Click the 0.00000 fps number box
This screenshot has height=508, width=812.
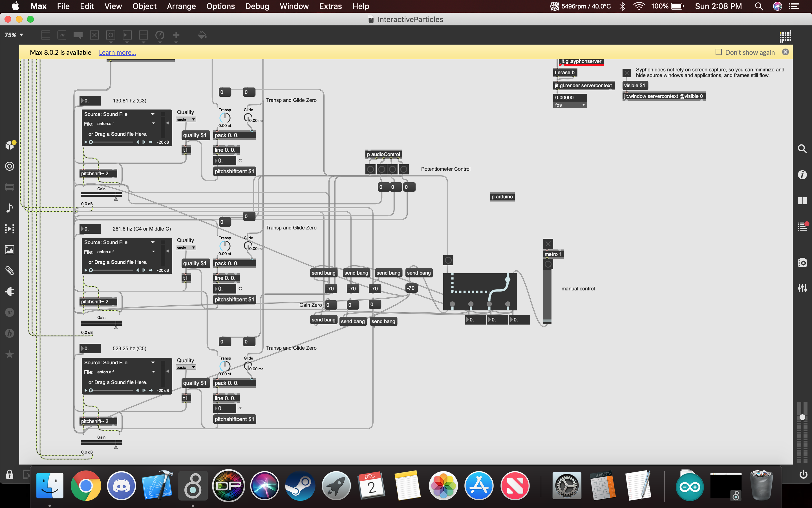pyautogui.click(x=570, y=97)
